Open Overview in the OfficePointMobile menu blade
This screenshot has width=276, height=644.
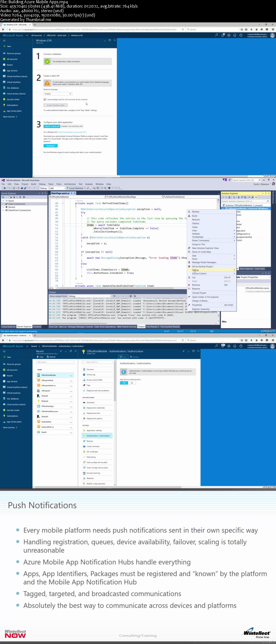tap(97, 369)
